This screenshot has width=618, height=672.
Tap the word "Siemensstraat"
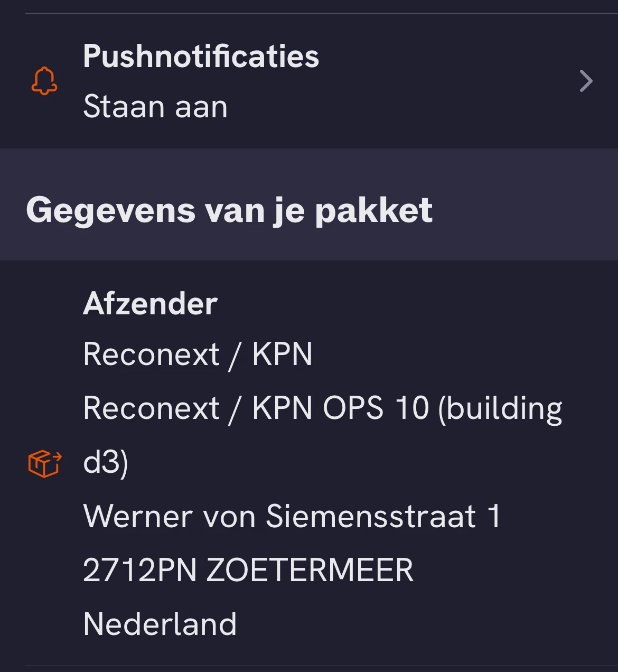[371, 516]
